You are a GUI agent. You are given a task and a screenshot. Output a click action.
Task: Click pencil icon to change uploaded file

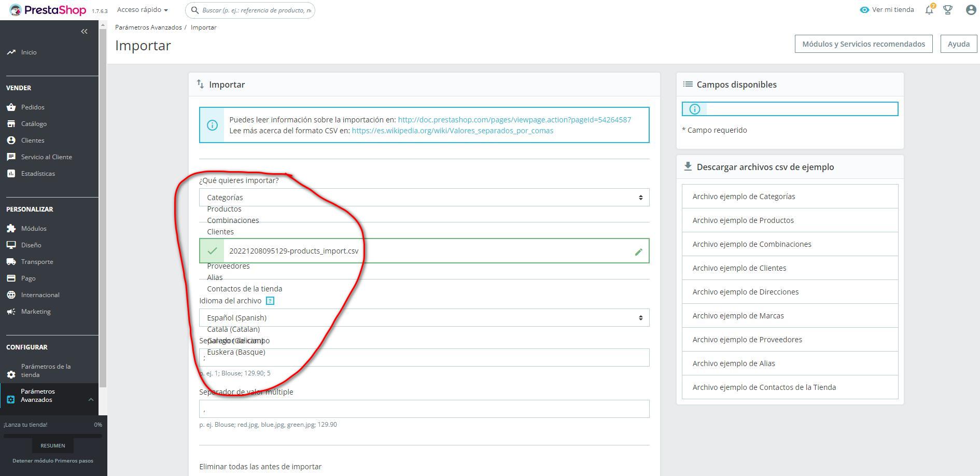pos(638,251)
